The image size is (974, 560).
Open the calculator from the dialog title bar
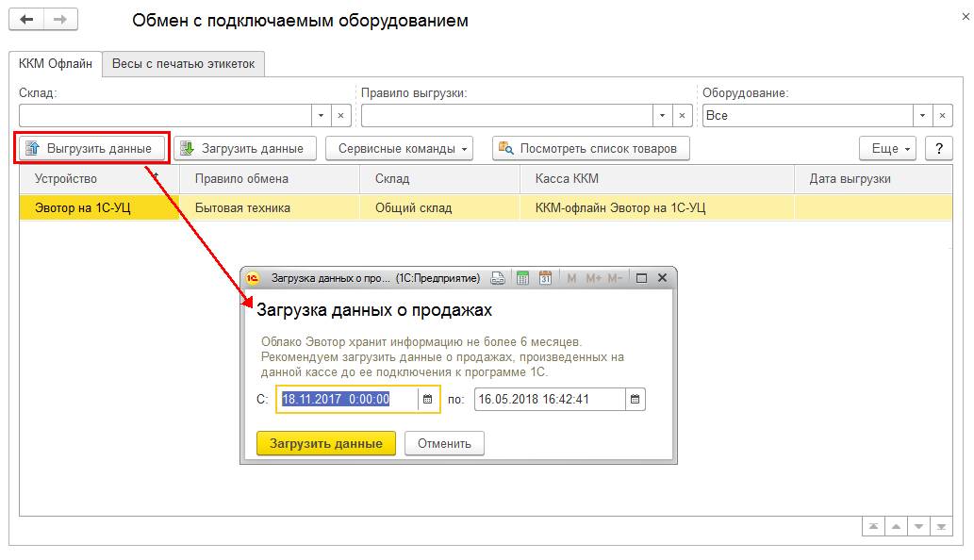click(x=522, y=278)
